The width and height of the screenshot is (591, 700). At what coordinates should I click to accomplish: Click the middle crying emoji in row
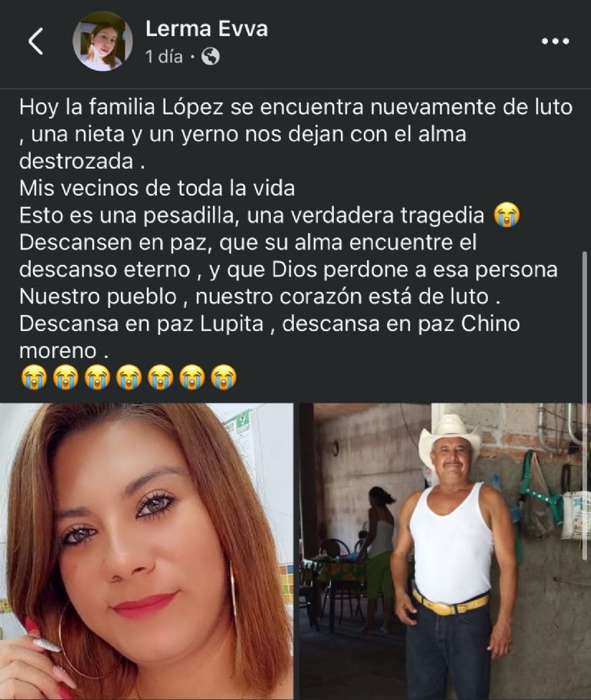(x=129, y=377)
